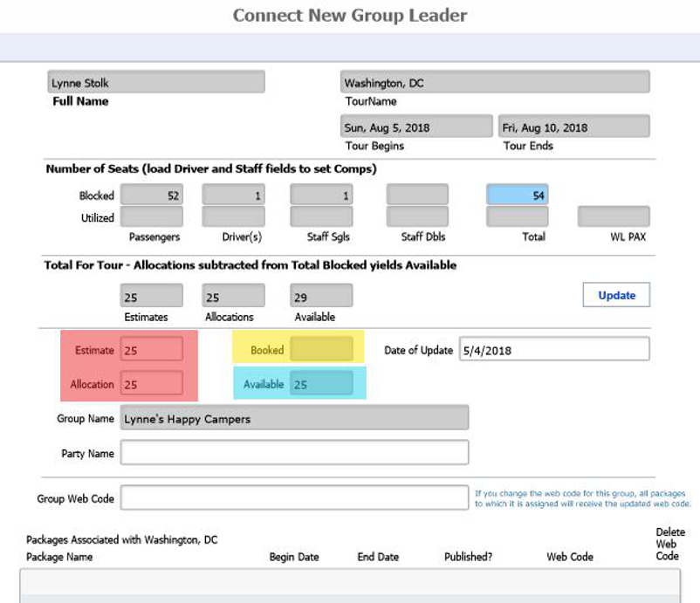
Task: Click the Group Web Code field
Action: point(294,498)
